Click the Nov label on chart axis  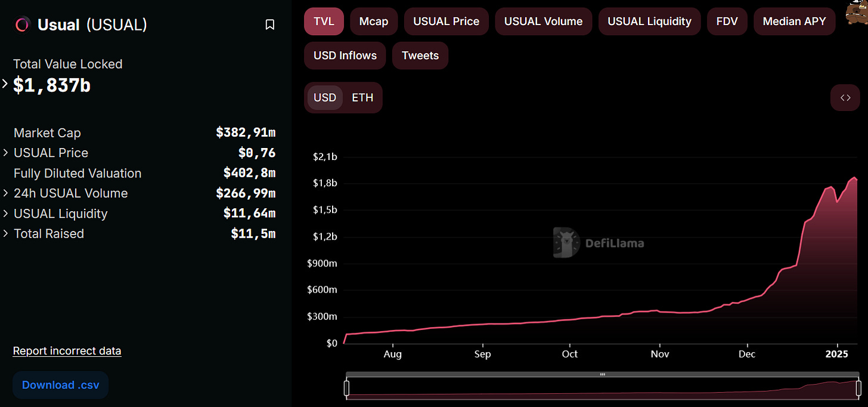[x=660, y=354]
